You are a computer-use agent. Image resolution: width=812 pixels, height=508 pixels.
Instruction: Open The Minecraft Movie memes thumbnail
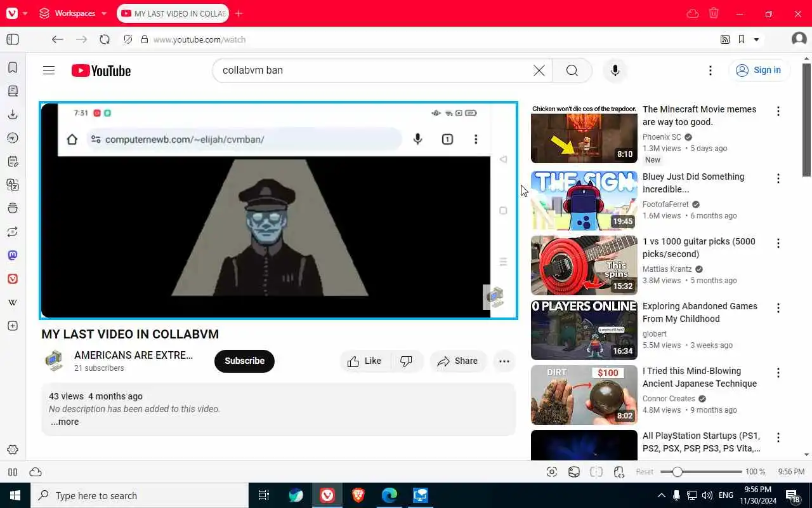coord(584,133)
